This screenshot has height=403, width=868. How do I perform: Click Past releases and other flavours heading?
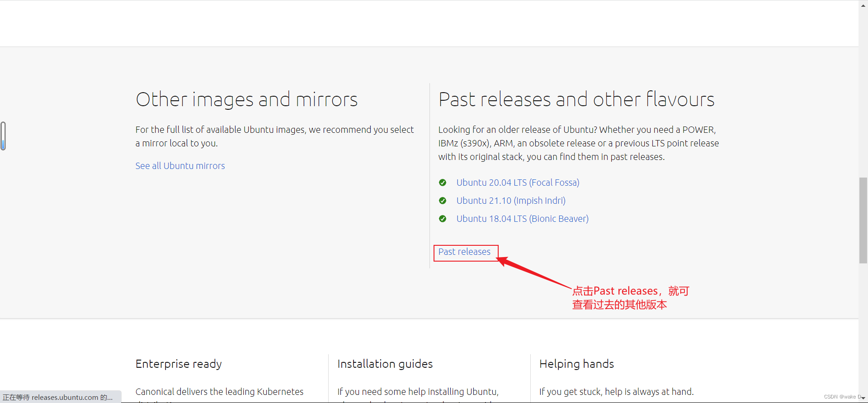pos(576,99)
